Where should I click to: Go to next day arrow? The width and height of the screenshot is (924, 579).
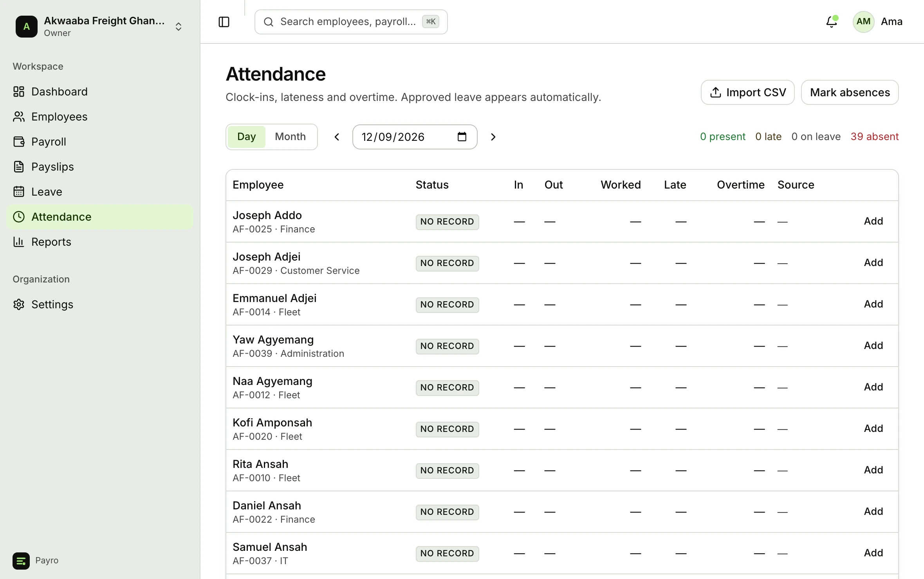click(493, 137)
